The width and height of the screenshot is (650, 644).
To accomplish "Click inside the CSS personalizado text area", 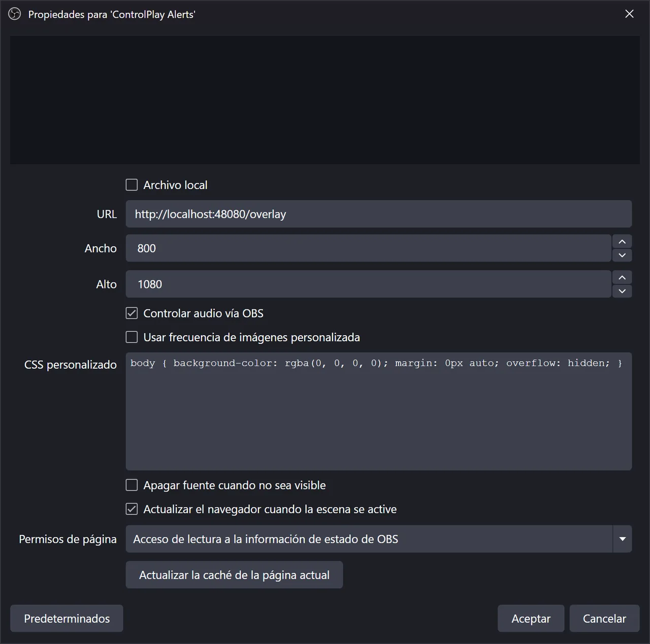I will pyautogui.click(x=379, y=411).
